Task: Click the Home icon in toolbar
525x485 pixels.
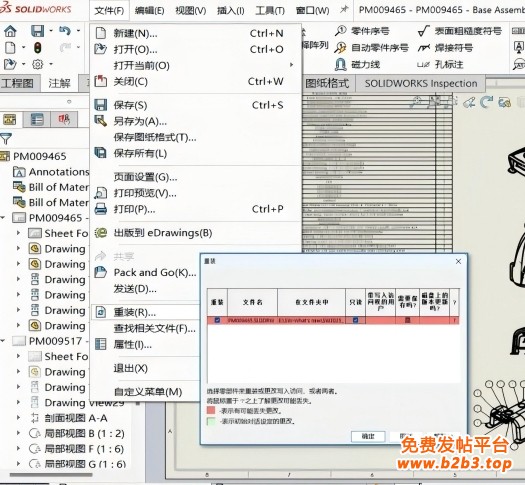Action: pyautogui.click(x=10, y=31)
